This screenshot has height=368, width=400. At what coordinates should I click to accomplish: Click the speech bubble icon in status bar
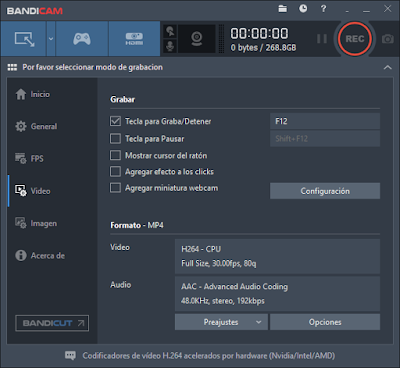pyautogui.click(x=70, y=356)
